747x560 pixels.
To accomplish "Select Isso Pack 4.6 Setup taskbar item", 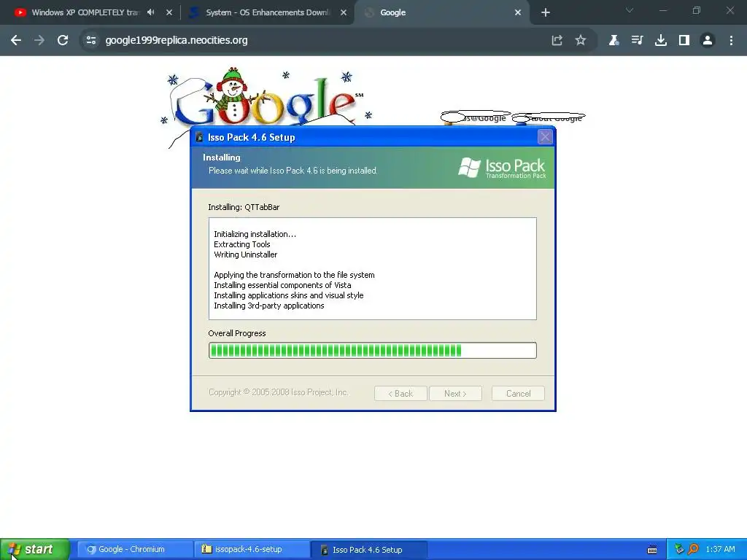I will pyautogui.click(x=368, y=550).
